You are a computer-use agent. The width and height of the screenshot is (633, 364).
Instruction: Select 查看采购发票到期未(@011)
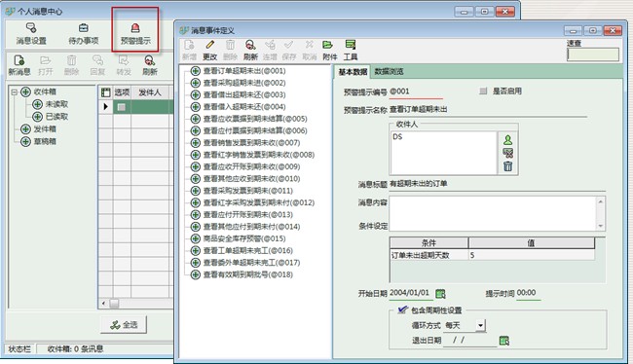tap(248, 191)
